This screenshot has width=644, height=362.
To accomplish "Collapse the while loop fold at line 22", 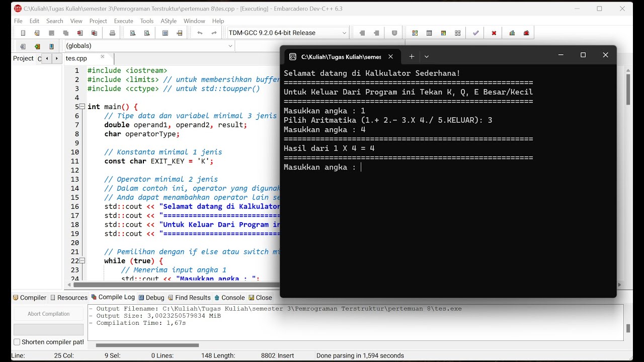I will [83, 261].
